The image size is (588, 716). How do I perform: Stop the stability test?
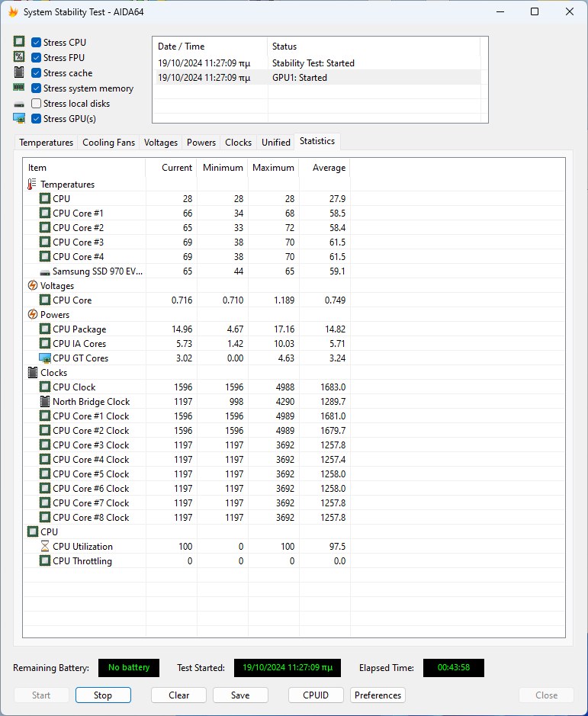(103, 695)
